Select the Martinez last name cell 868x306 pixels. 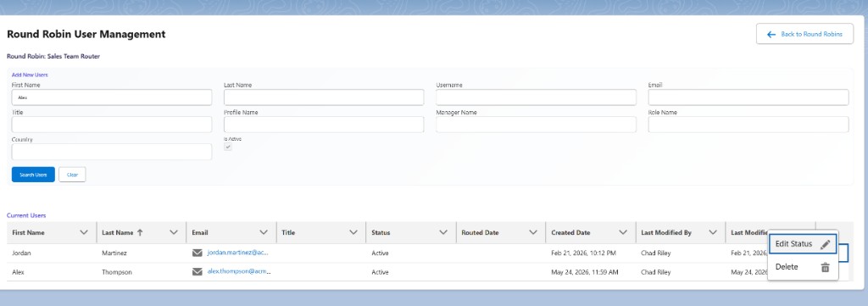(x=114, y=253)
